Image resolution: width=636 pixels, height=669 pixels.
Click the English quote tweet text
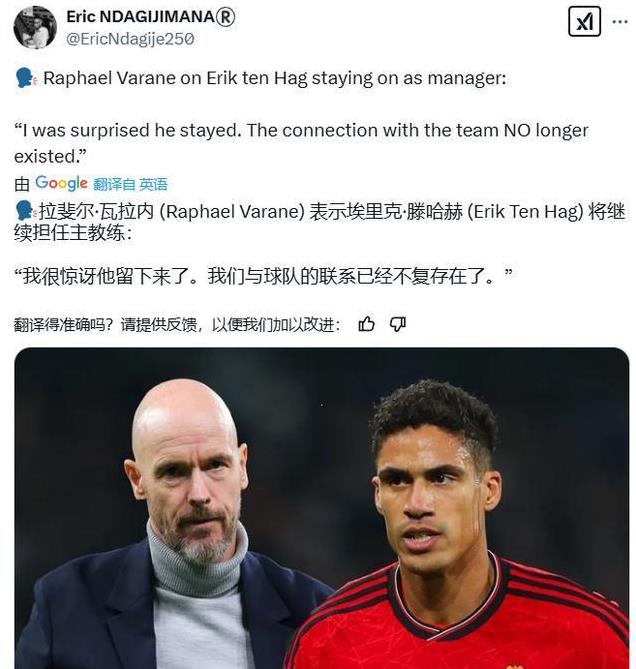[x=301, y=143]
